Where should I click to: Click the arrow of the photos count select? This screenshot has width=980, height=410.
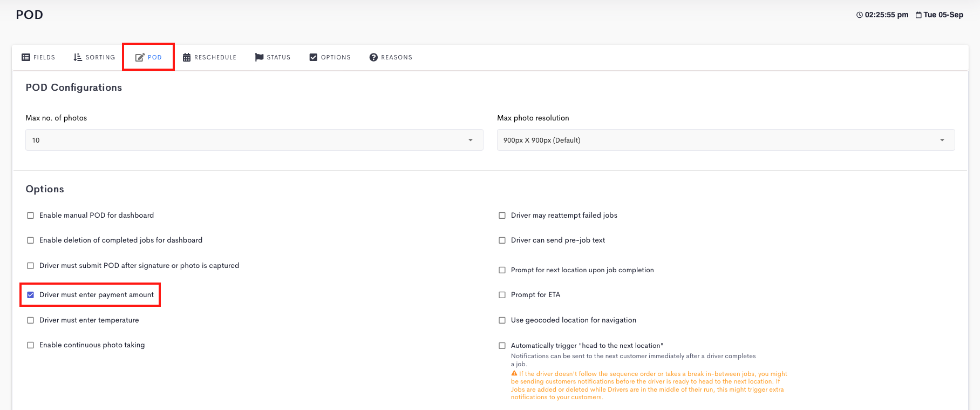point(471,140)
